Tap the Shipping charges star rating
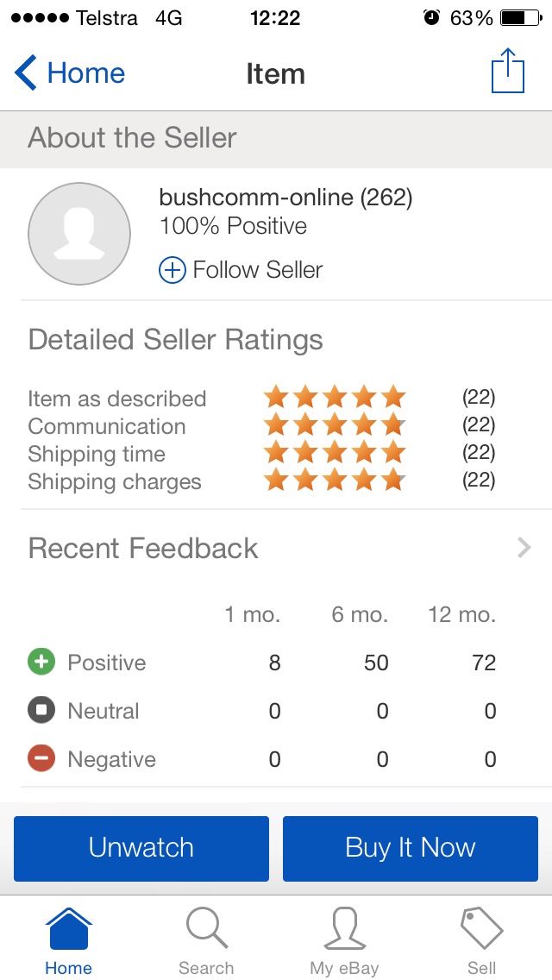Screen dimensions: 552x980 click(x=335, y=481)
